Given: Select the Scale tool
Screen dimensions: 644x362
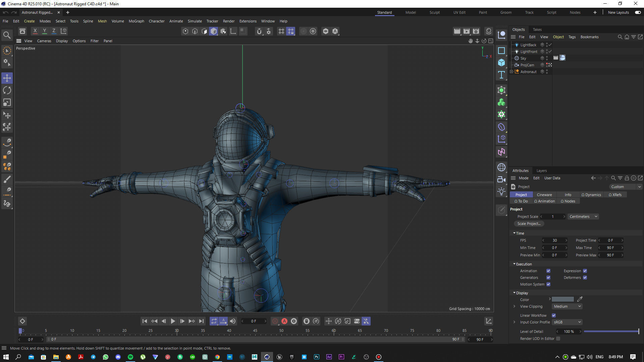Looking at the screenshot, I should [x=7, y=102].
